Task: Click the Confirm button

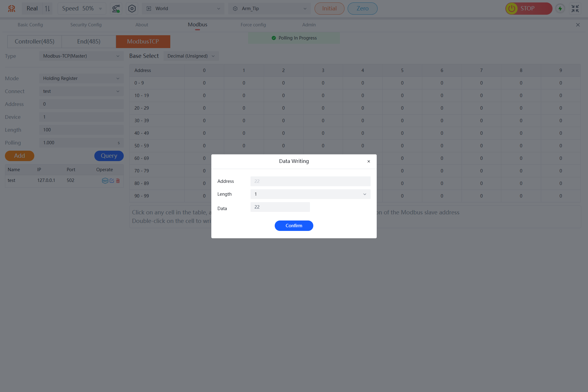Action: (x=294, y=226)
